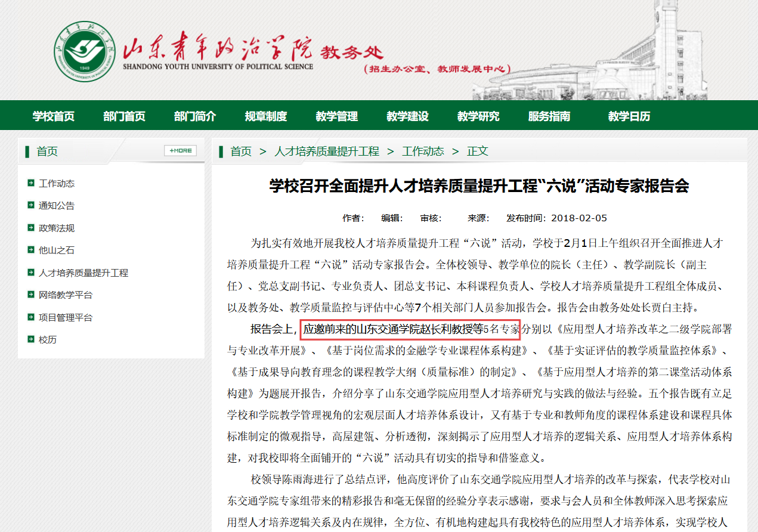Open 学校首页 in the green navigation bar
The image size is (758, 532).
[54, 116]
